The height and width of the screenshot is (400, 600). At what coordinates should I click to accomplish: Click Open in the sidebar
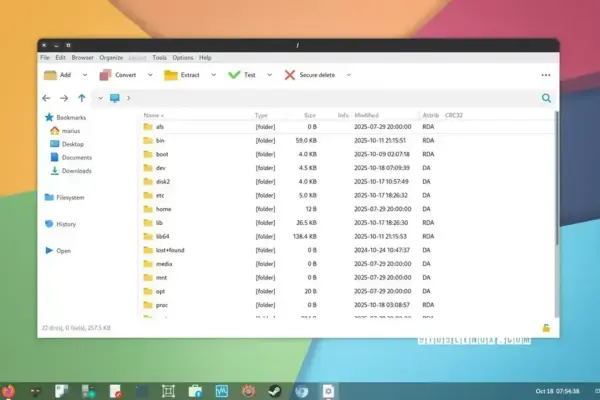coord(59,251)
